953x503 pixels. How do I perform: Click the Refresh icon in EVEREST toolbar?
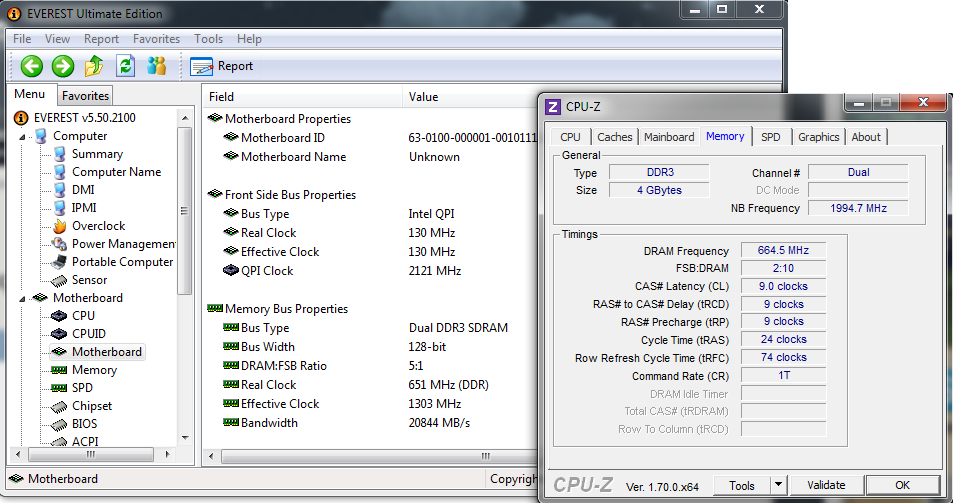125,66
